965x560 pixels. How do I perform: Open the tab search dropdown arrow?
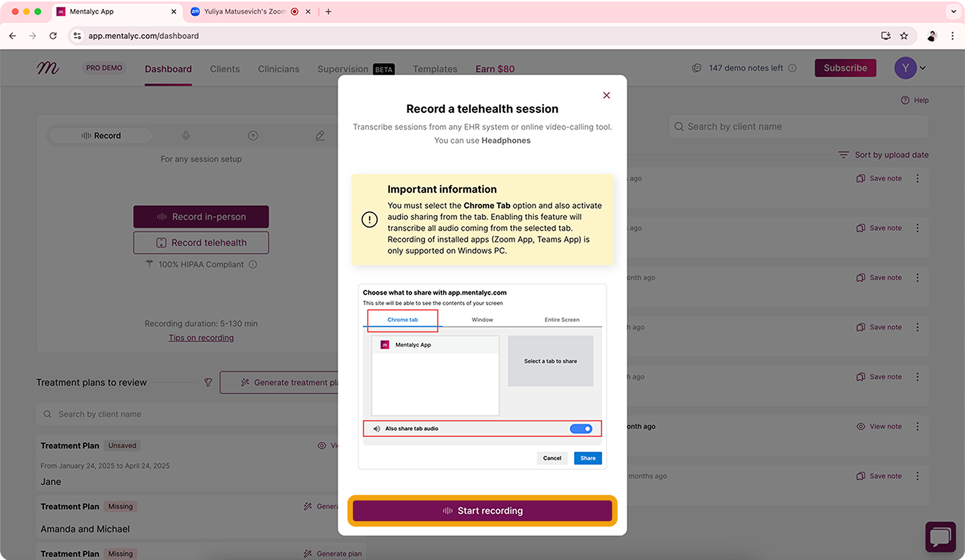pyautogui.click(x=954, y=11)
